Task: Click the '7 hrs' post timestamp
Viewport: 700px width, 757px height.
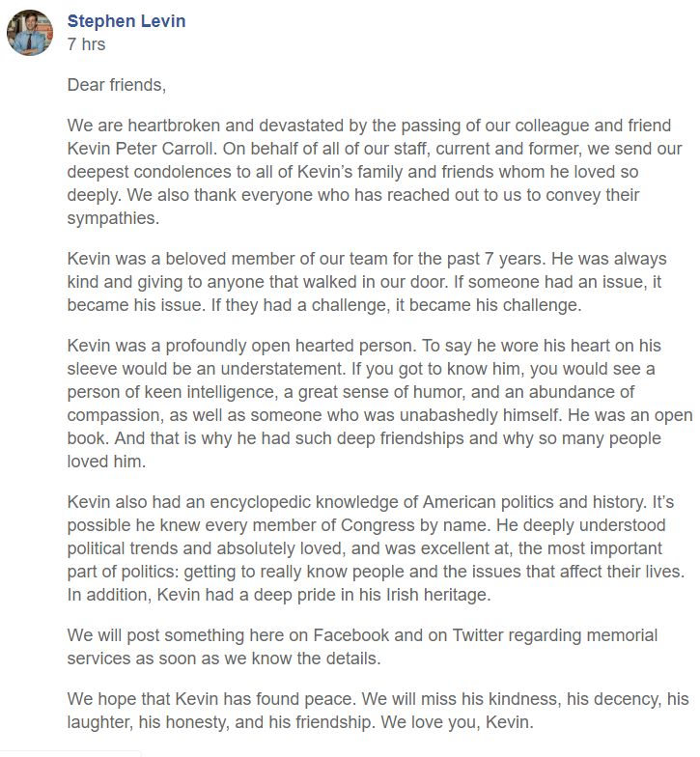Action: (x=87, y=44)
